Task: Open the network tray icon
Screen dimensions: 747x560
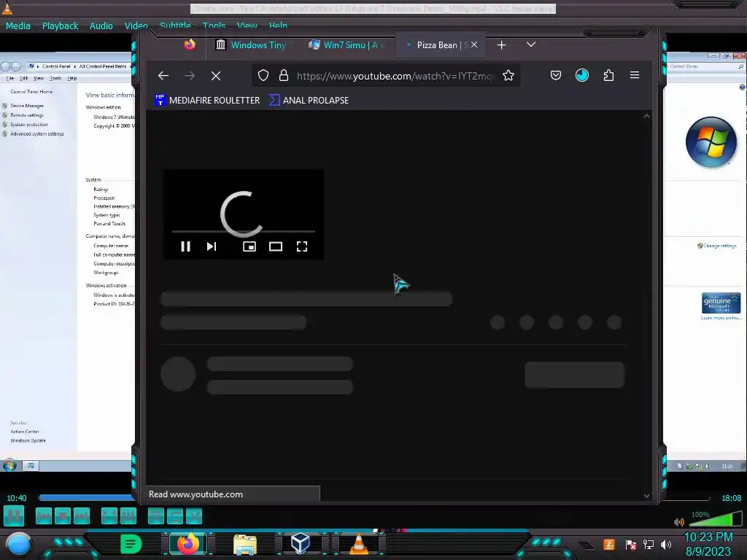Action: [x=649, y=544]
